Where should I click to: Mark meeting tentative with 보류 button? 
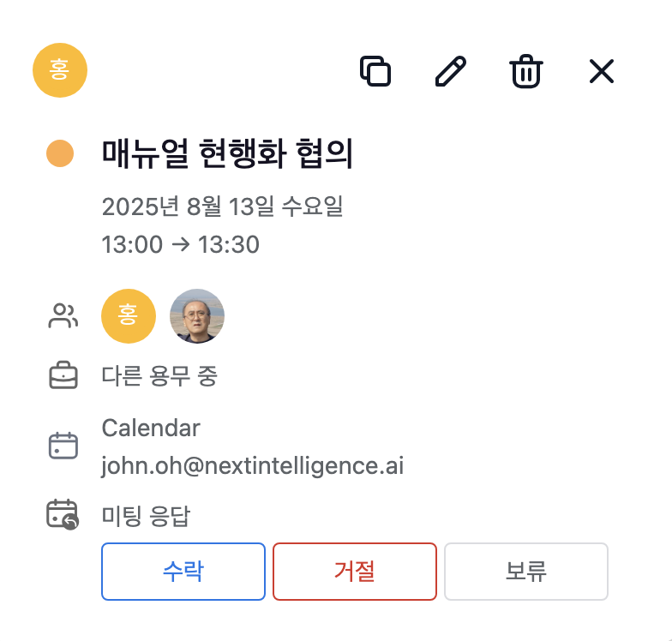tap(526, 572)
